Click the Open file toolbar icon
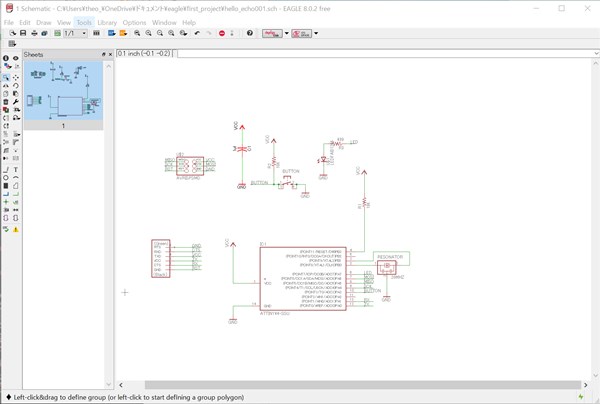 pos(12,33)
